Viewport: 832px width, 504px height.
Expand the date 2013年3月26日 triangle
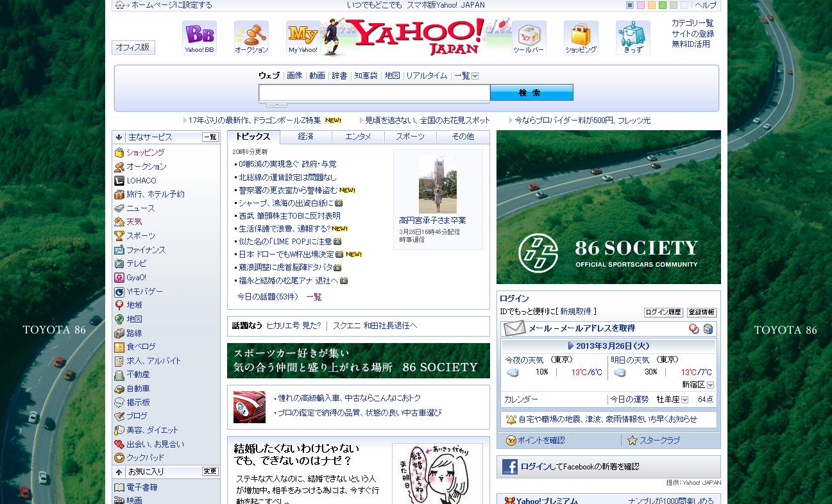[x=571, y=346]
